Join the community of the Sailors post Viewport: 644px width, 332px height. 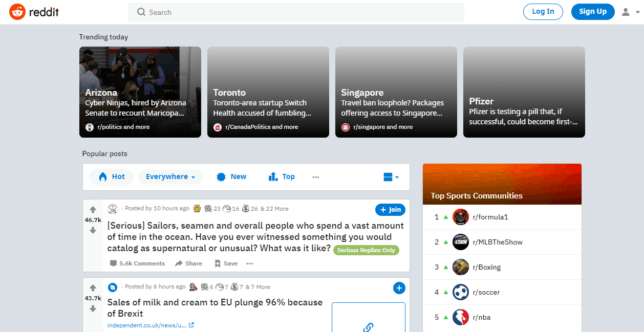(x=390, y=210)
